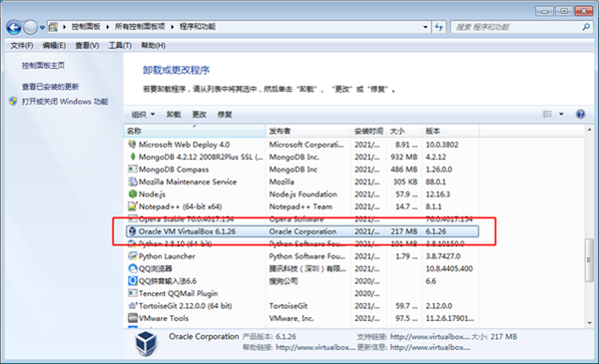The height and width of the screenshot is (364, 599).
Task: Sort by the 发布者 column header
Action: point(307,132)
